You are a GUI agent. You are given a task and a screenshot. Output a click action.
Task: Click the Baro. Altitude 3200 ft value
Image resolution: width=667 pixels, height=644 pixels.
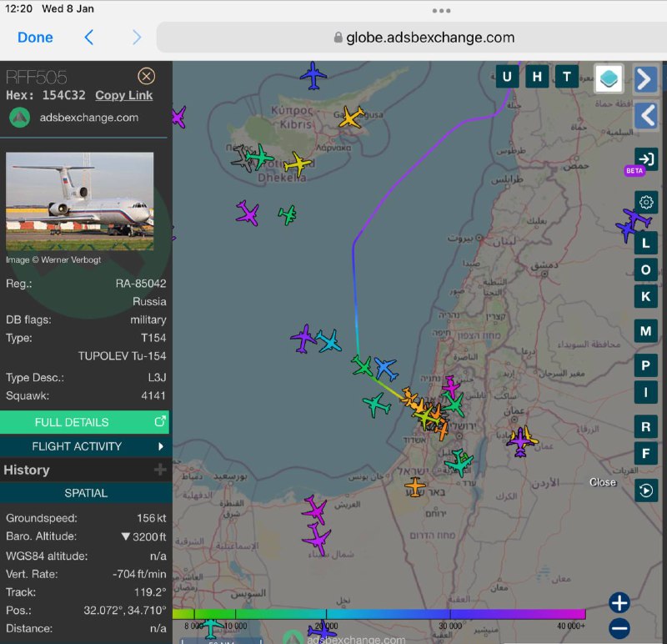[x=143, y=536]
